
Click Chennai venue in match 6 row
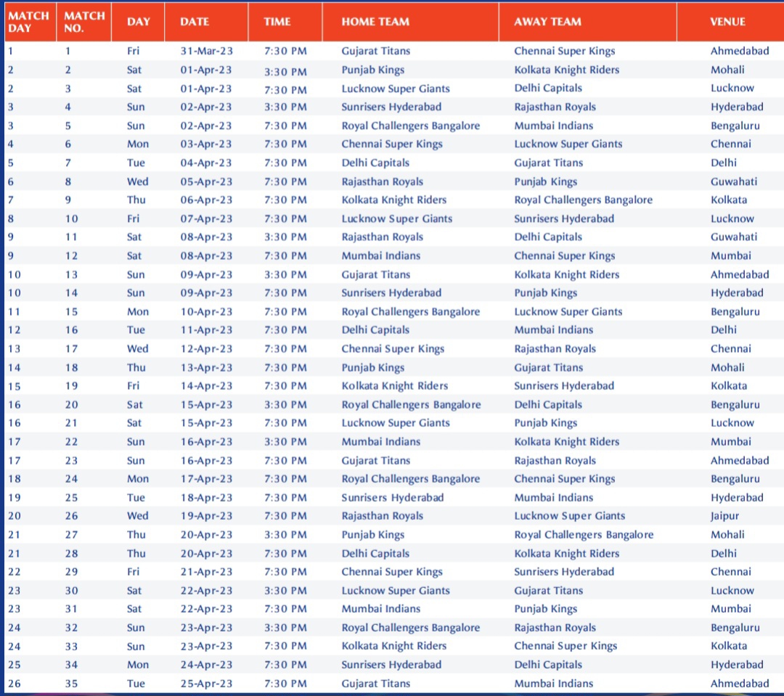click(x=730, y=144)
